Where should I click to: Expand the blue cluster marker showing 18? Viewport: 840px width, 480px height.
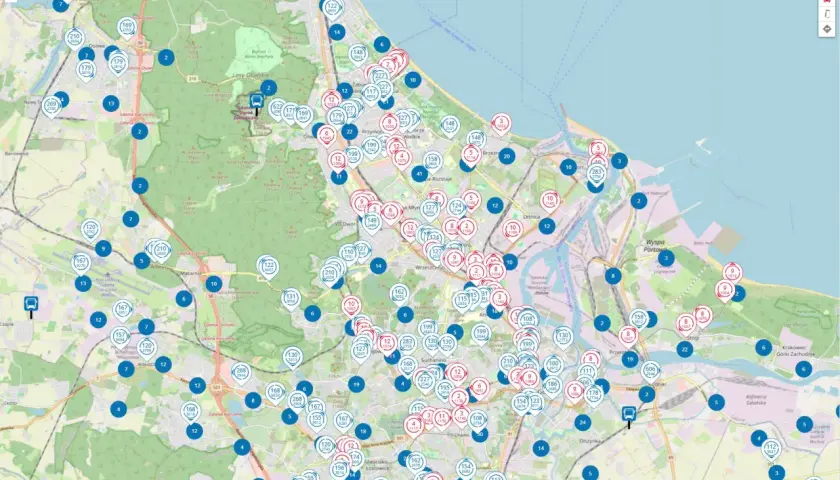(x=363, y=431)
